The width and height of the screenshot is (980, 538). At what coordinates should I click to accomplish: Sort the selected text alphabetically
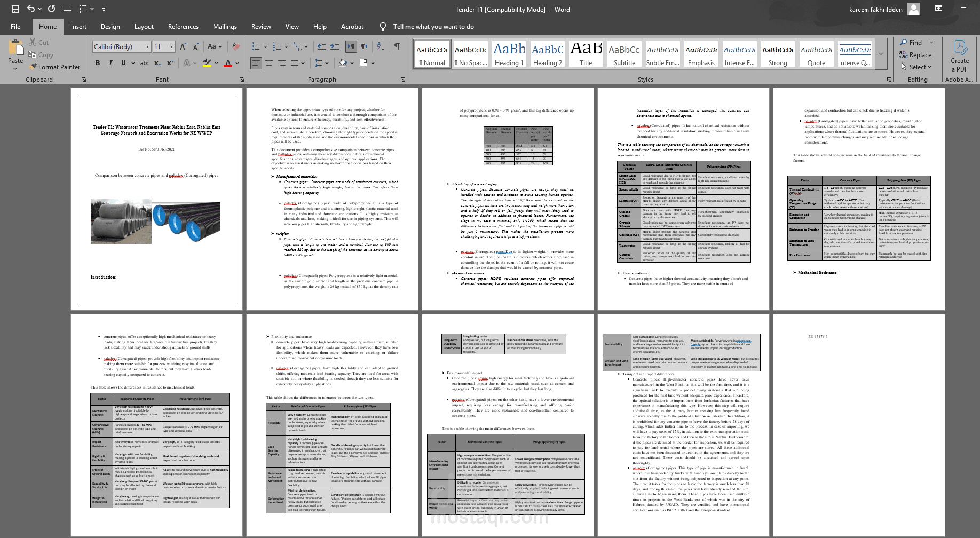pos(381,47)
